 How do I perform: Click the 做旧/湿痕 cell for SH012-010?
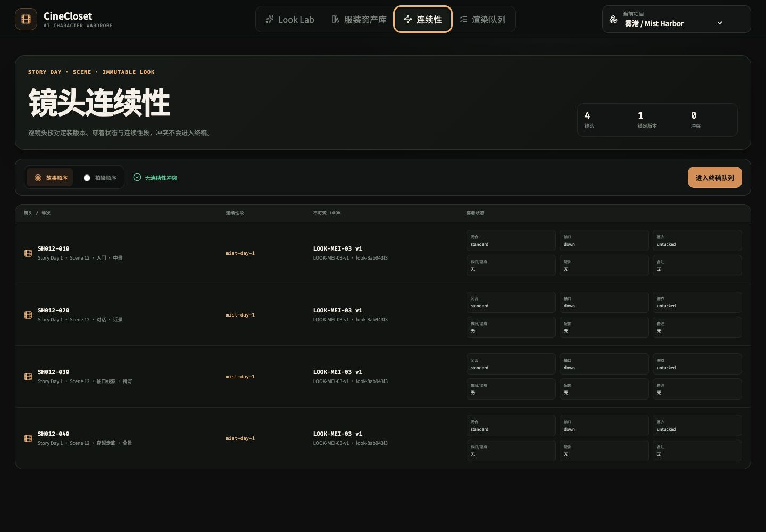click(x=511, y=265)
